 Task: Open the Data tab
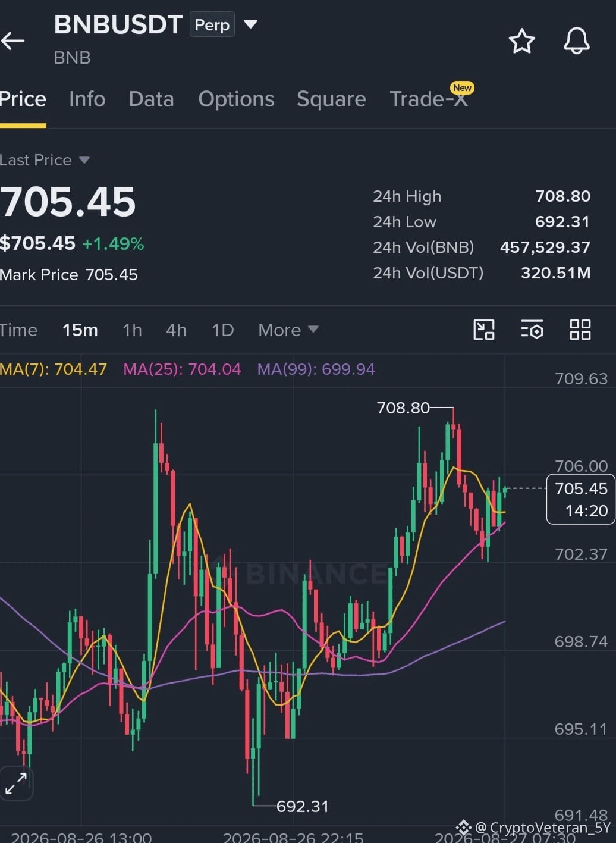(x=152, y=99)
